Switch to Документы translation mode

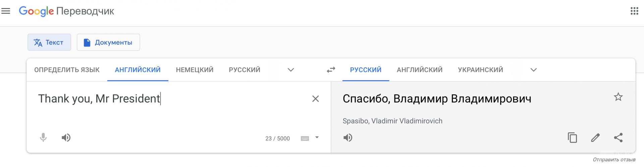[x=108, y=43]
